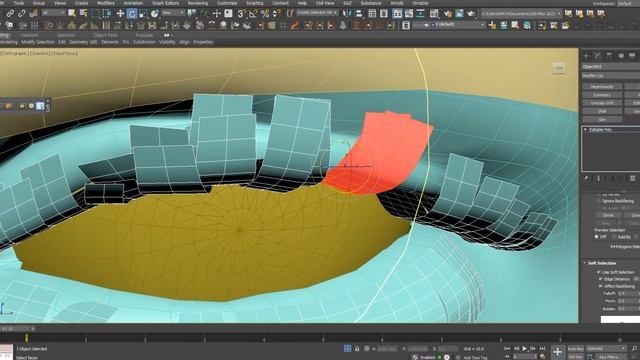Click the play animation button
This screenshot has width=640, height=360.
(524, 349)
